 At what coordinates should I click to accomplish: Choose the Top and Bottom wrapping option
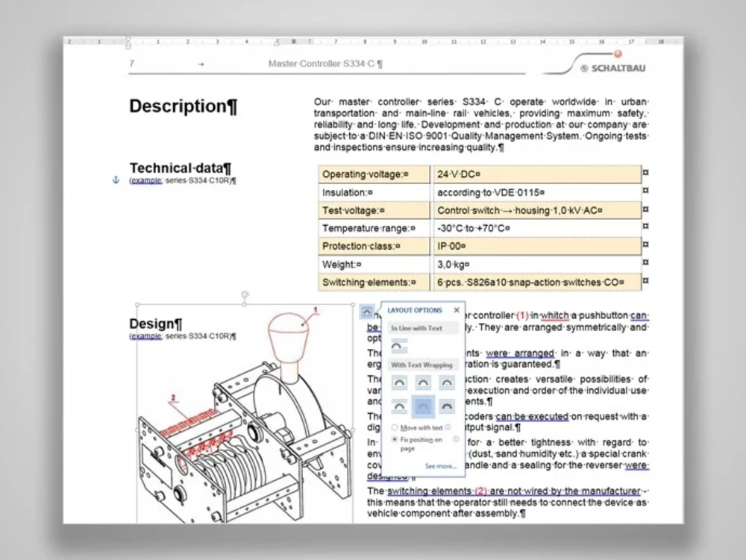click(x=399, y=406)
